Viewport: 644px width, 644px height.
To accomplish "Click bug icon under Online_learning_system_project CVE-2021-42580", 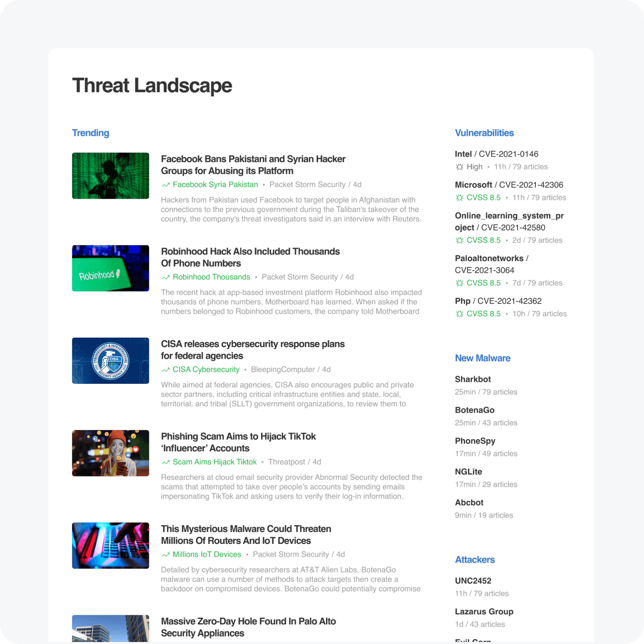I will (459, 240).
